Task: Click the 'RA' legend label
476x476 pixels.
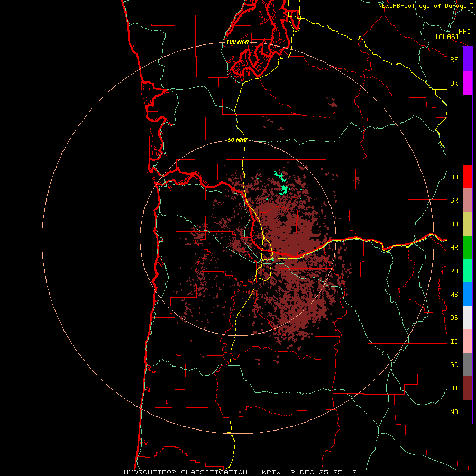Action: (x=454, y=271)
